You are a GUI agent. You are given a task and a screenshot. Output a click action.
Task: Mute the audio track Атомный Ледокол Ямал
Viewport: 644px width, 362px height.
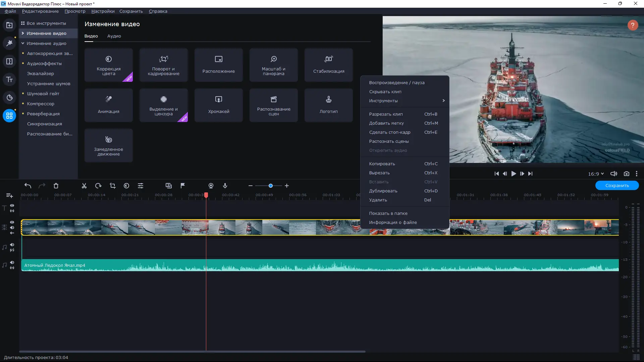[12, 262]
